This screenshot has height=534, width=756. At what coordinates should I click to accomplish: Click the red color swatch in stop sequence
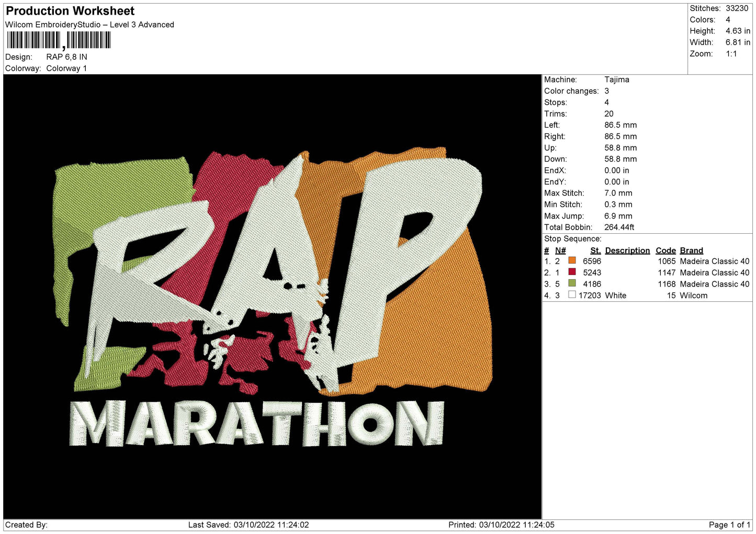[x=572, y=272]
